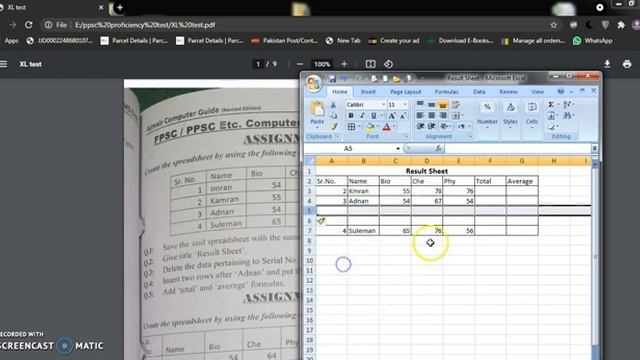Open the Chrome extensions puzzle icon
This screenshot has height=360, width=640.
coord(621,25)
